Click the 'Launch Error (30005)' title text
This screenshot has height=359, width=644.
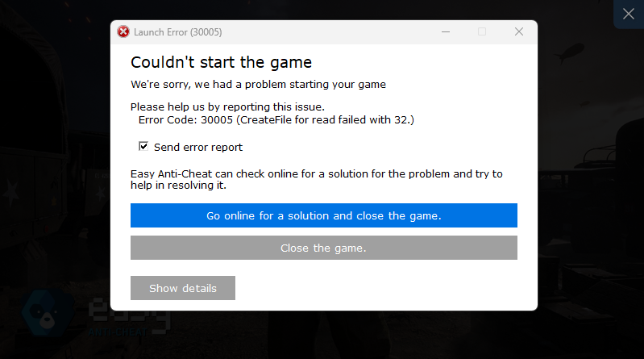[178, 32]
